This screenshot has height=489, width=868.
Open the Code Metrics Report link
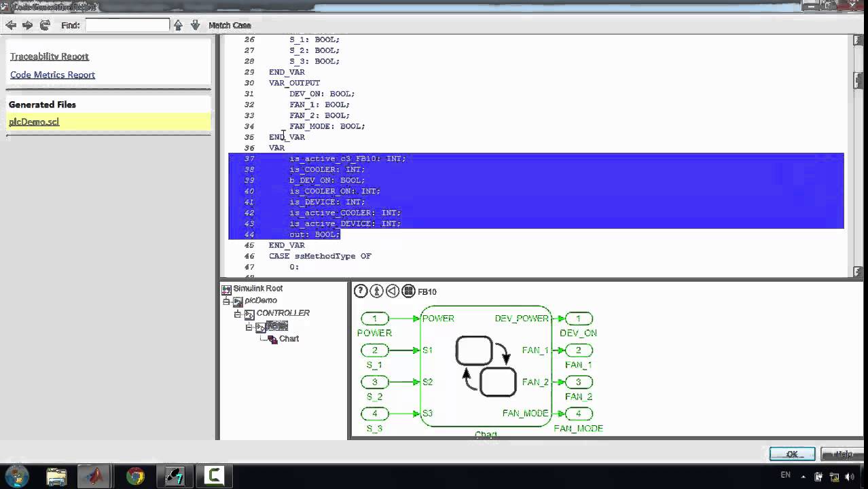tap(52, 75)
